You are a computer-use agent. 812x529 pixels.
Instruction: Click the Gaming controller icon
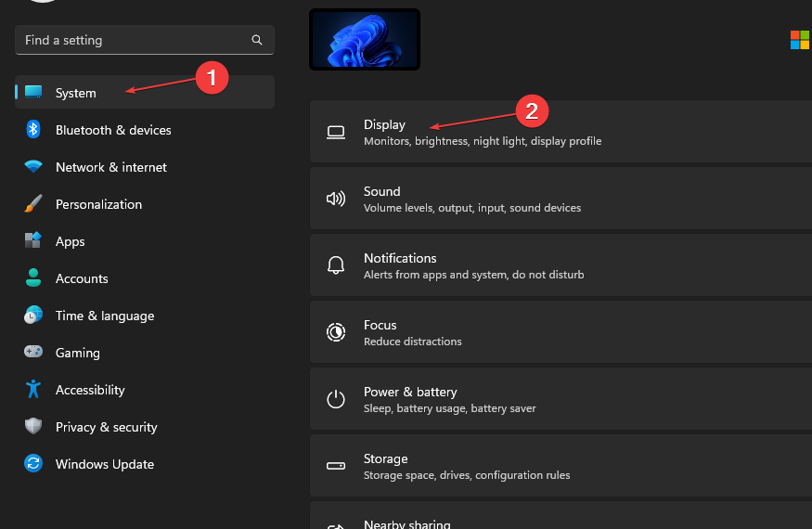tap(33, 353)
